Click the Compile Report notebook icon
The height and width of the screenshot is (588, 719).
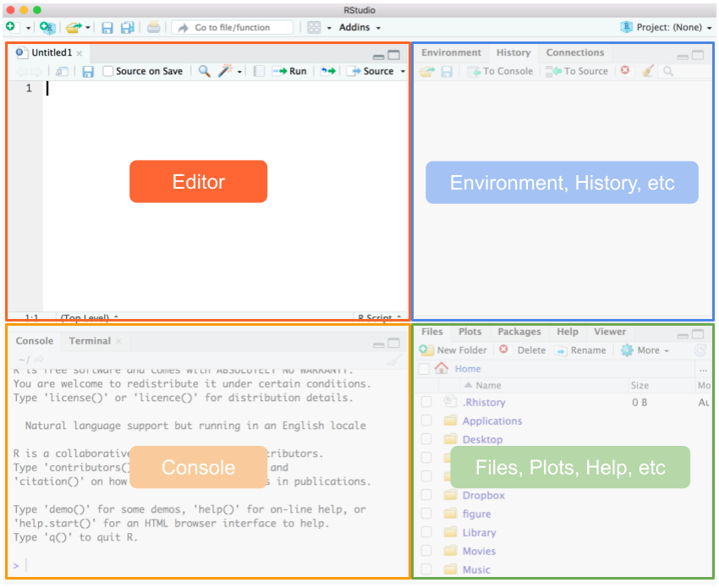pos(259,71)
